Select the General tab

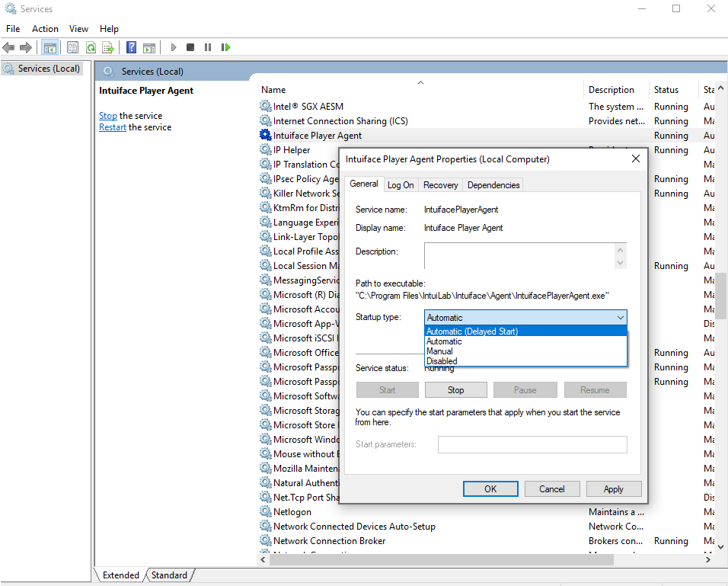coord(363,184)
